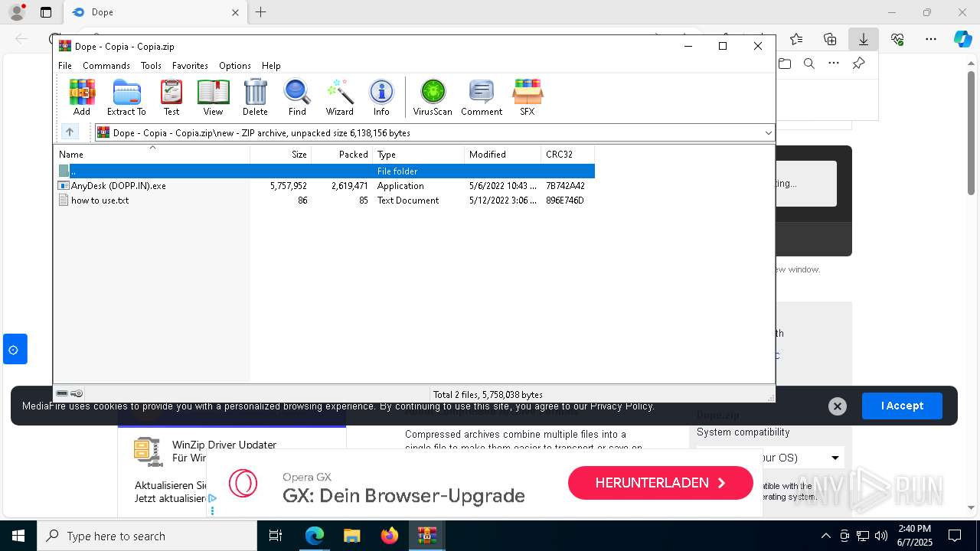Sort by the Packed column header
This screenshot has width=980, height=551.
point(341,155)
